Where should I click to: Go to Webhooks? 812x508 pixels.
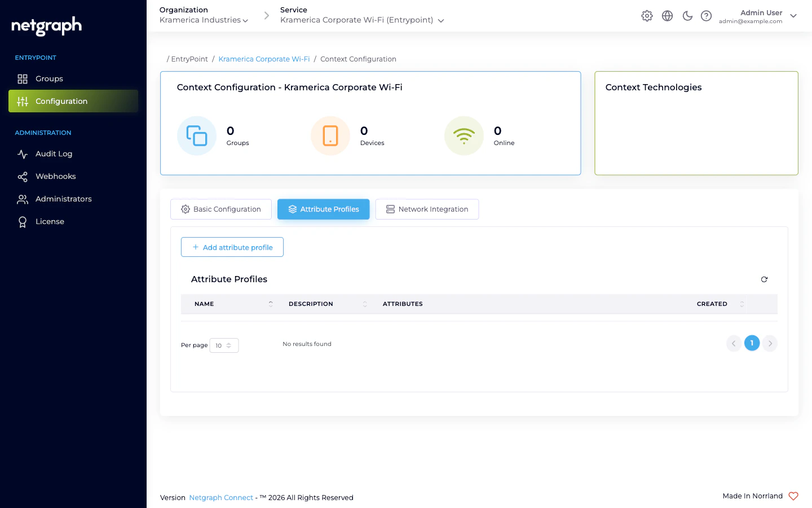pyautogui.click(x=73, y=176)
